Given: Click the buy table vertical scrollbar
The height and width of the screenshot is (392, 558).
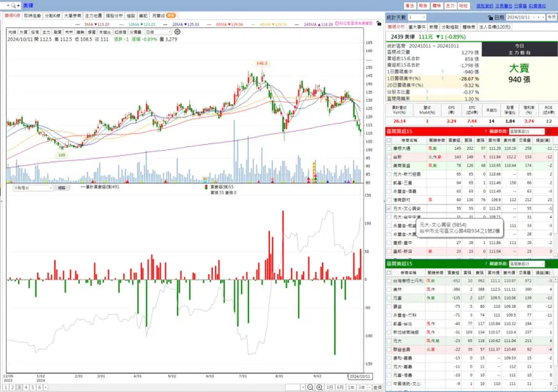Looking at the screenshot, I should pos(555,201).
